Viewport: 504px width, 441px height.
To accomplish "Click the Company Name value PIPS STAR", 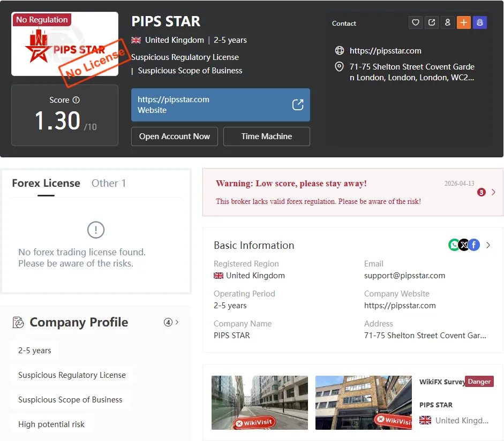I will pos(232,336).
